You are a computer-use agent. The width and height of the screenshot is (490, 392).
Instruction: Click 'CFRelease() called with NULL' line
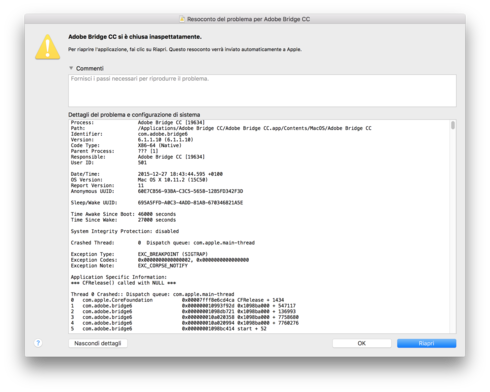tap(123, 283)
